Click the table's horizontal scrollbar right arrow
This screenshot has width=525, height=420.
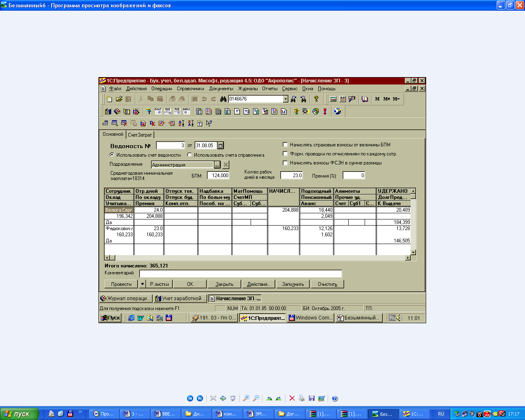pos(408,258)
